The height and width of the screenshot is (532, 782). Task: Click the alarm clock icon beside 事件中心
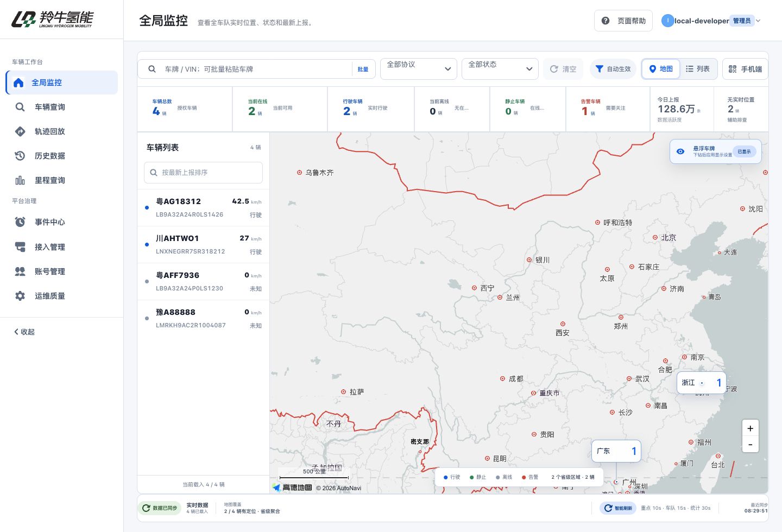20,222
